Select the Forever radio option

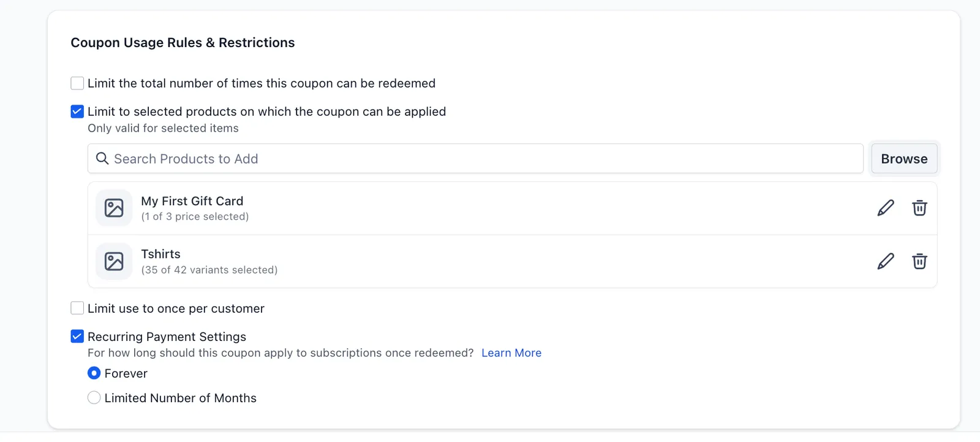94,373
